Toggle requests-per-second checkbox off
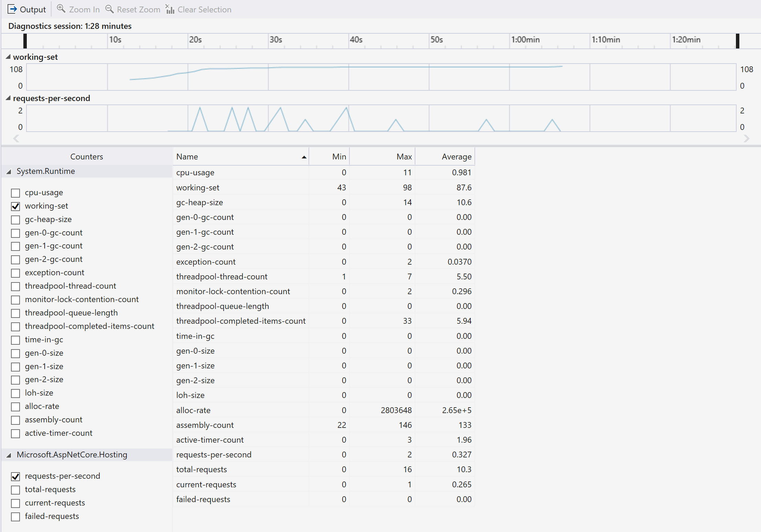 click(x=15, y=475)
